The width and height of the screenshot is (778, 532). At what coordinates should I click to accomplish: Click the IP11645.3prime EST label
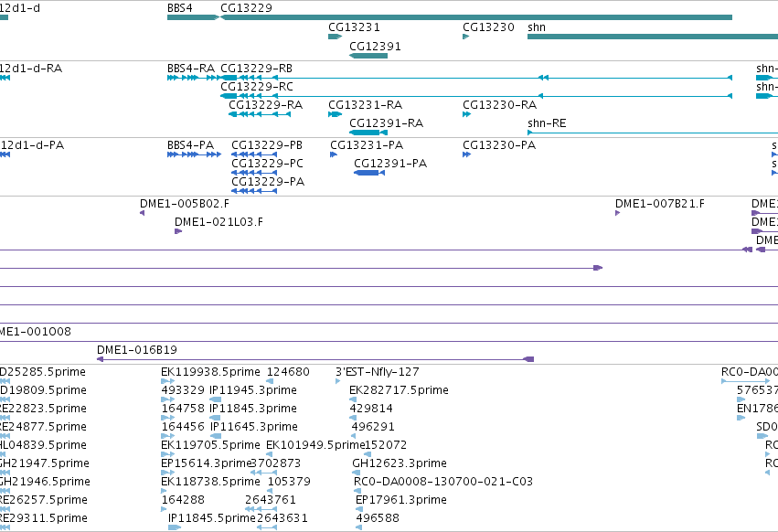click(x=253, y=427)
